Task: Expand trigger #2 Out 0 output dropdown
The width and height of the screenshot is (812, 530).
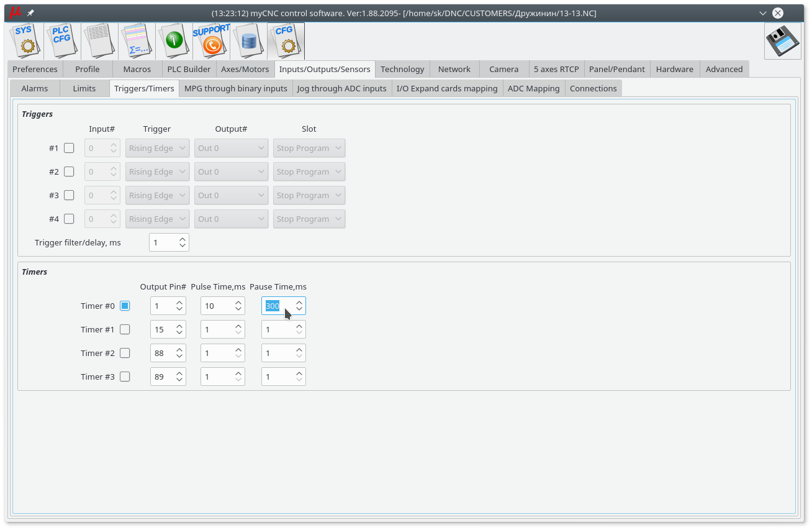Action: pyautogui.click(x=232, y=171)
